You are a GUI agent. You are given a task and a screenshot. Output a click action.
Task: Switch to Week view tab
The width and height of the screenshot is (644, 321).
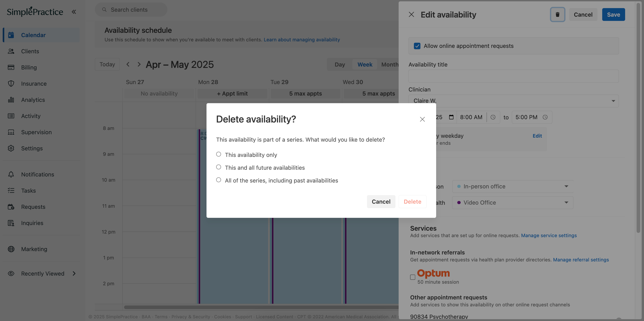[x=365, y=64]
